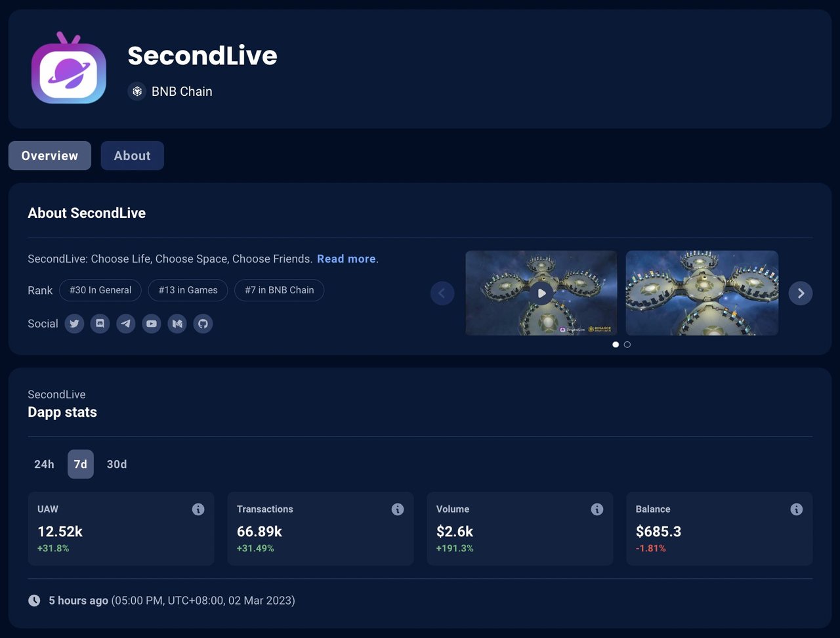Click the -1.81% balance change
Screen dimensions: 840x638
651,548
